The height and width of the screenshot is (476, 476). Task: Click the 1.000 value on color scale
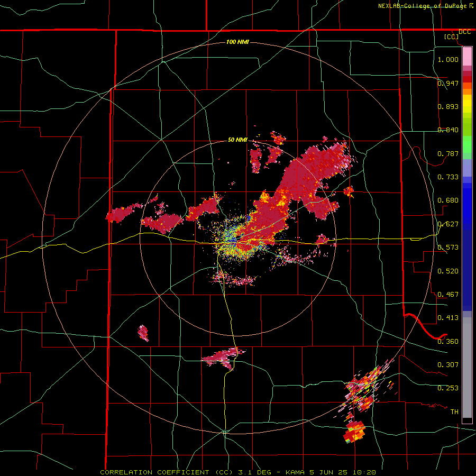tap(448, 59)
